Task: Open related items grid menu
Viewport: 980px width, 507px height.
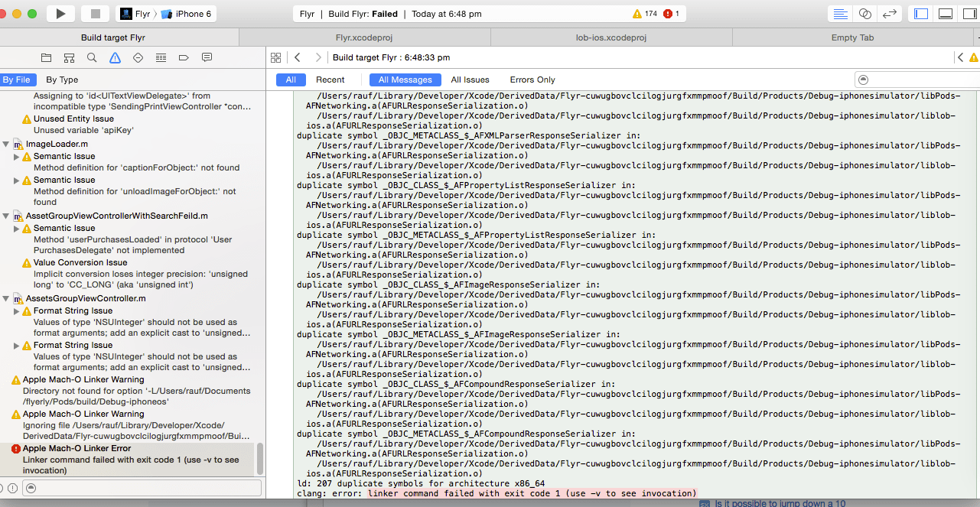Action: [276, 57]
